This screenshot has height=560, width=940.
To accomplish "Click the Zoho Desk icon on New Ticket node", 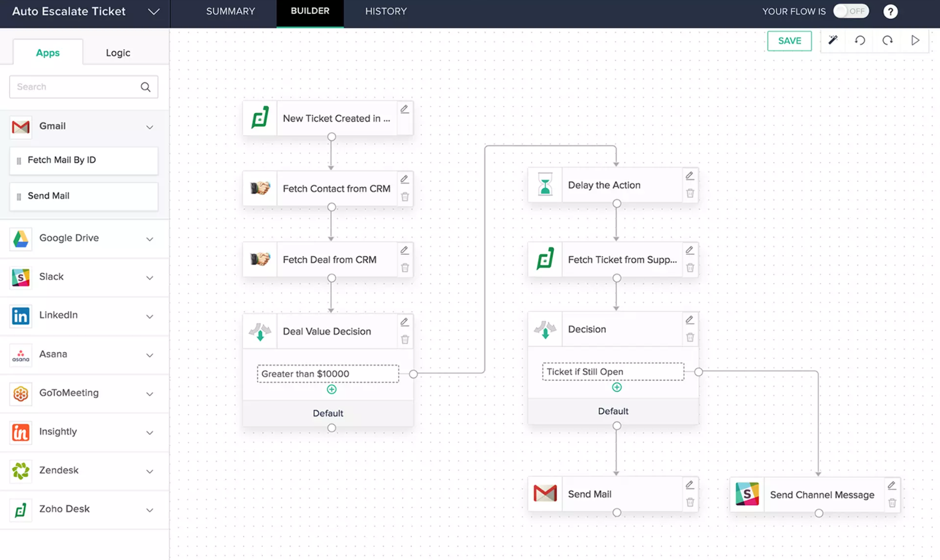I will click(x=260, y=118).
